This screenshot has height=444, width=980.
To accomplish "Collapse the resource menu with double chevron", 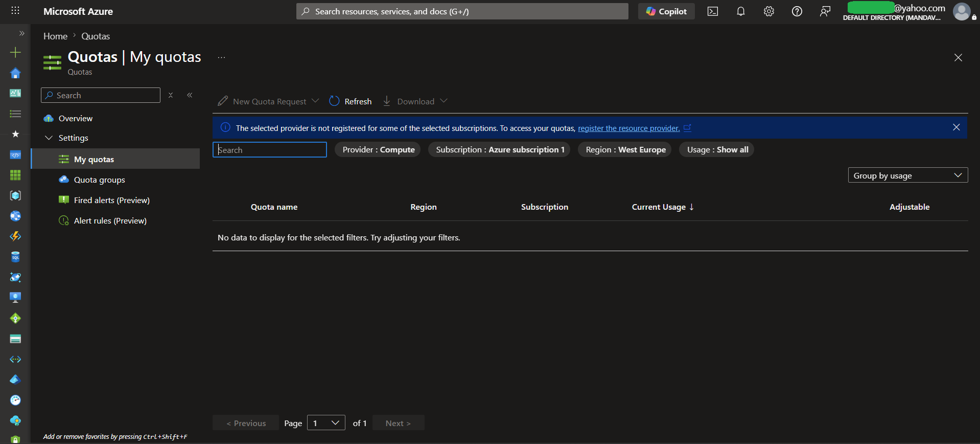I will click(x=190, y=95).
